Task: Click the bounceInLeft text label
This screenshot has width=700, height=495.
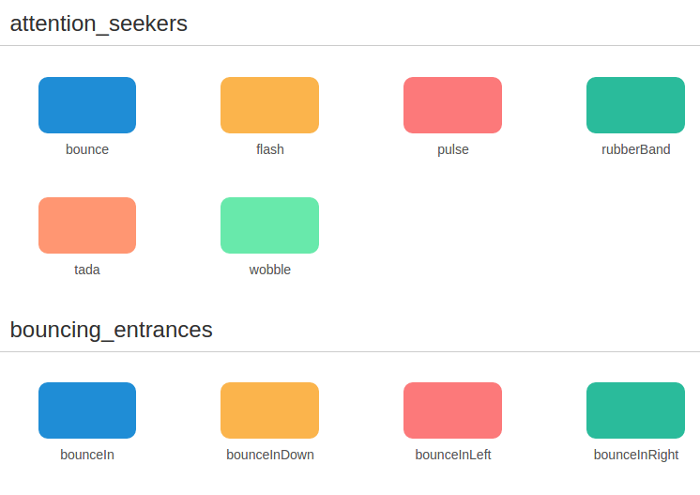Action: click(x=453, y=455)
